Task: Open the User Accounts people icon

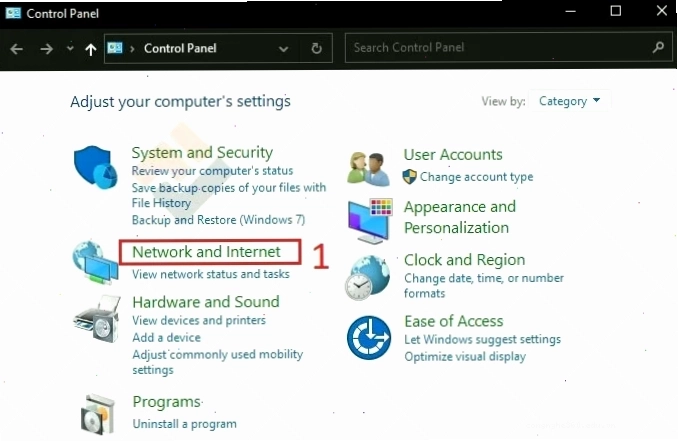Action: (x=368, y=169)
